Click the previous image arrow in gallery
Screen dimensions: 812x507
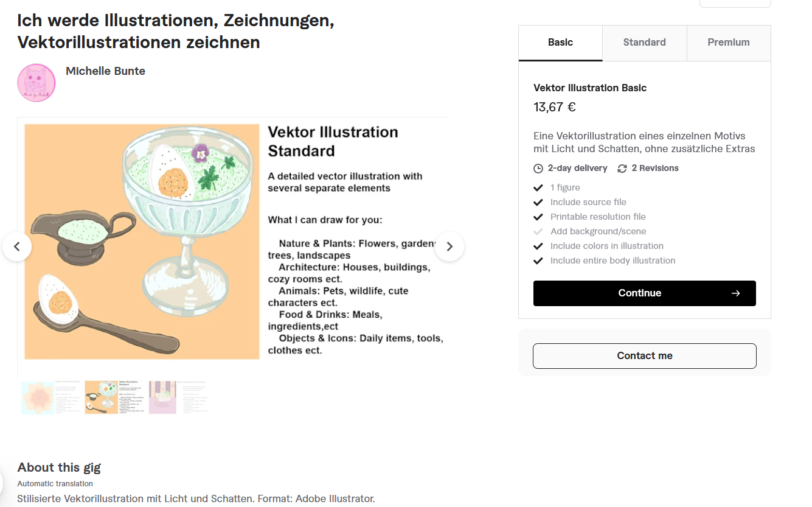[17, 247]
